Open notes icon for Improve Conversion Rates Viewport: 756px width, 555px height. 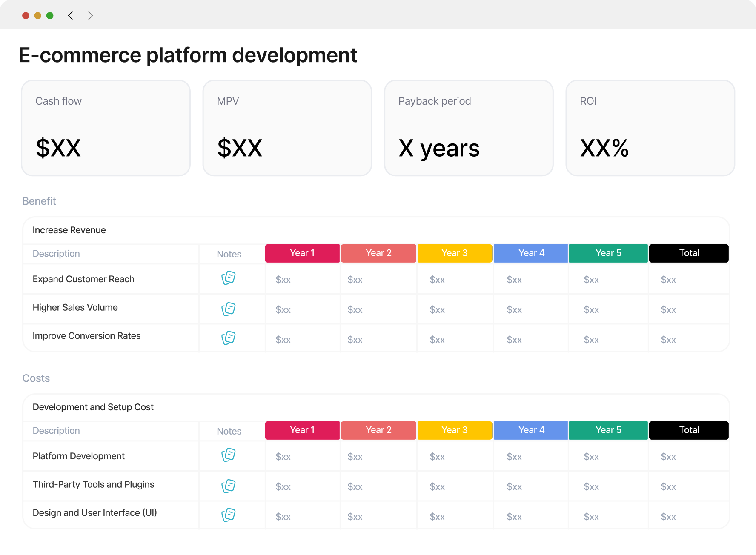tap(229, 338)
